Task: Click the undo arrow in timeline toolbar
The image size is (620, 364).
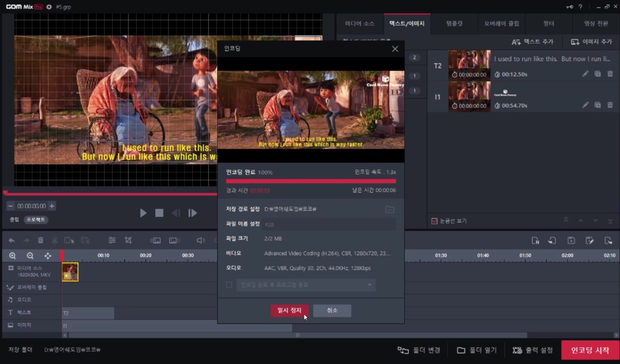Action: 12,240
